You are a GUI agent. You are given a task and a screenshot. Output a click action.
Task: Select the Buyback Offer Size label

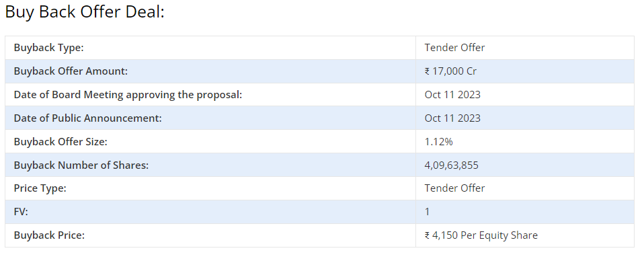coord(61,141)
